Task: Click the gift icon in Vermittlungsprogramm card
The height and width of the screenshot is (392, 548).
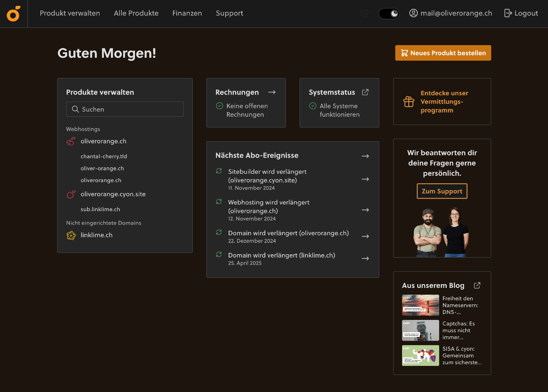Action: pos(409,102)
